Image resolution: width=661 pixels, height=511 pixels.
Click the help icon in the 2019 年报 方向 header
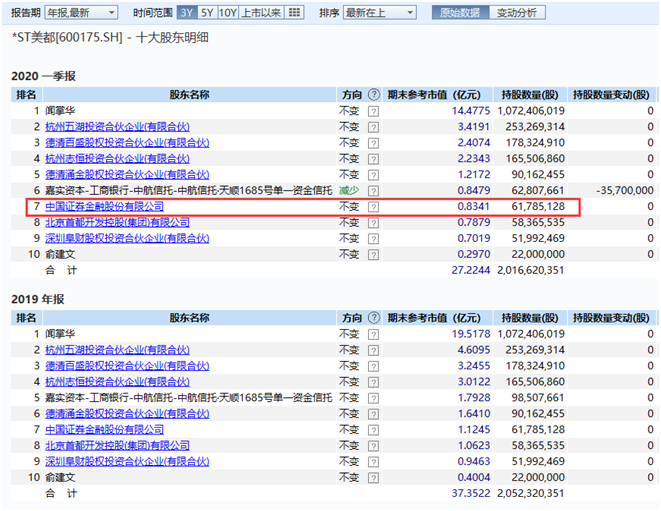click(374, 317)
